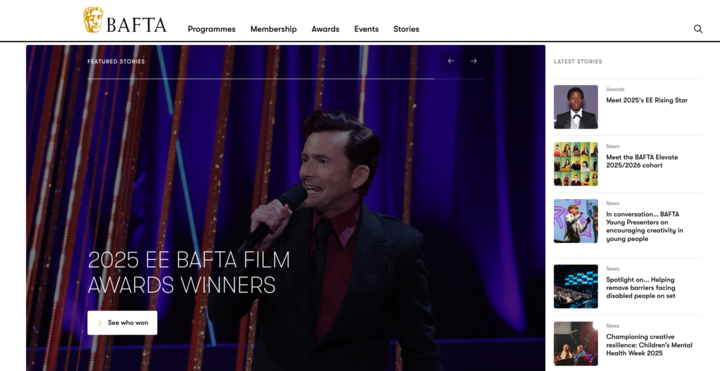Open Children's Mental Health Week 2025 story
The width and height of the screenshot is (720, 371).
pos(649,345)
